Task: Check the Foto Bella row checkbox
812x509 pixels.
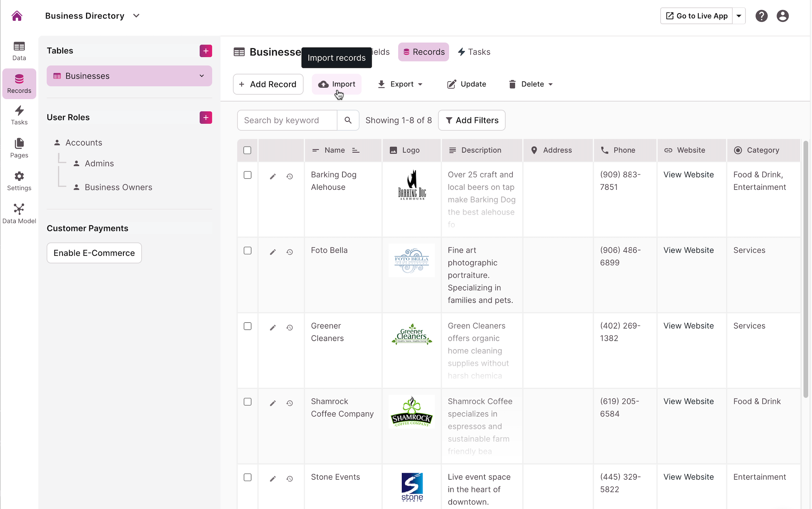Action: tap(247, 251)
